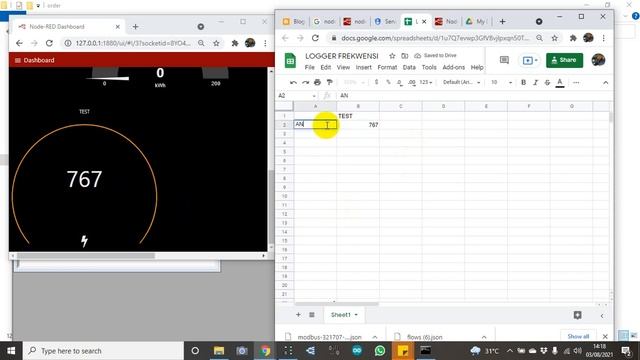The image size is (640, 360).
Task: Open Google account avatar in Sheets
Action: (x=598, y=60)
